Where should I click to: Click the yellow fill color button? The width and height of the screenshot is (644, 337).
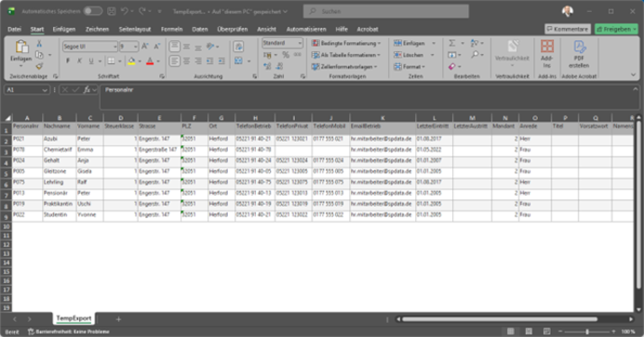click(131, 61)
